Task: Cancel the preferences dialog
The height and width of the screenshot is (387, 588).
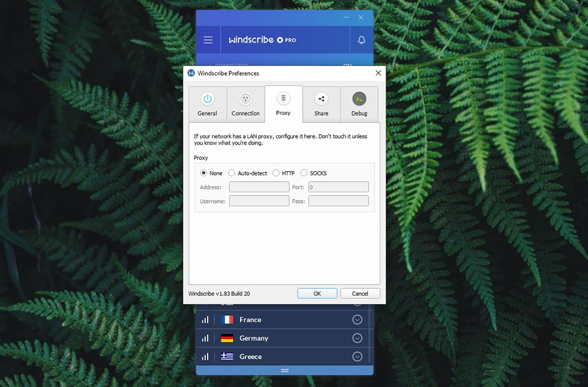Action: (x=360, y=293)
